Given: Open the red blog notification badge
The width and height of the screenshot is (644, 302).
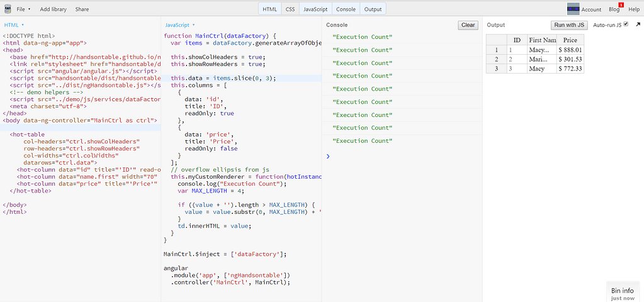Looking at the screenshot, I should coord(621,5).
